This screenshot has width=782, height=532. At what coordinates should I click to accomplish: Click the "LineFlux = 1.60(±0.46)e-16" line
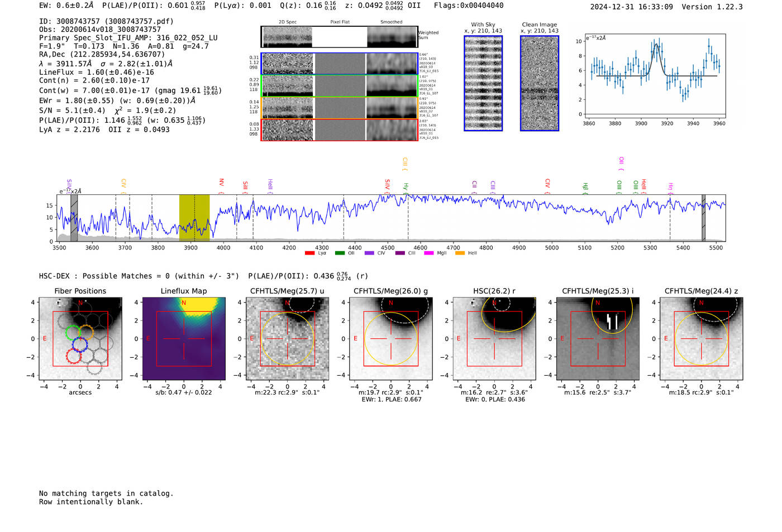pyautogui.click(x=97, y=73)
